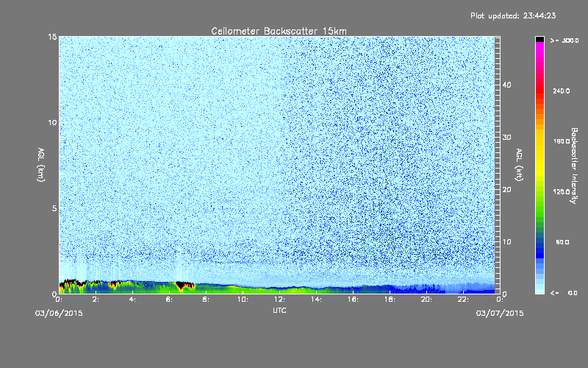Click the 18: hour tick on time axis
588x368 pixels.
point(390,300)
